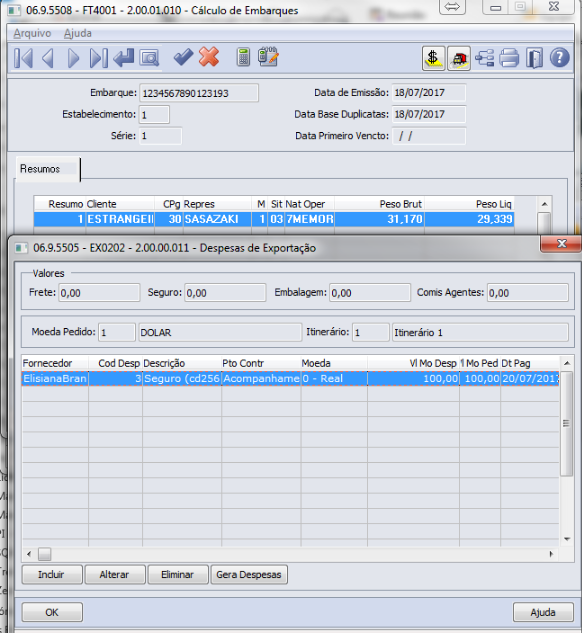Go to previous record arrow icon

click(x=48, y=58)
